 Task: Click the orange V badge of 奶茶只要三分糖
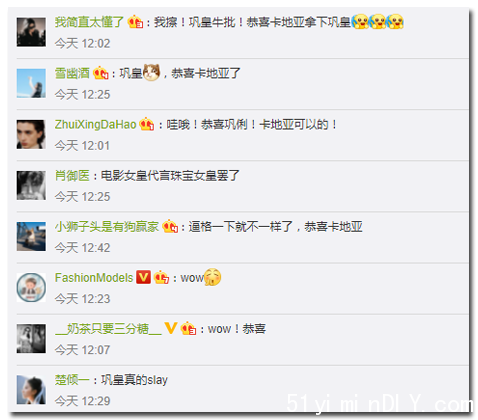tap(171, 328)
